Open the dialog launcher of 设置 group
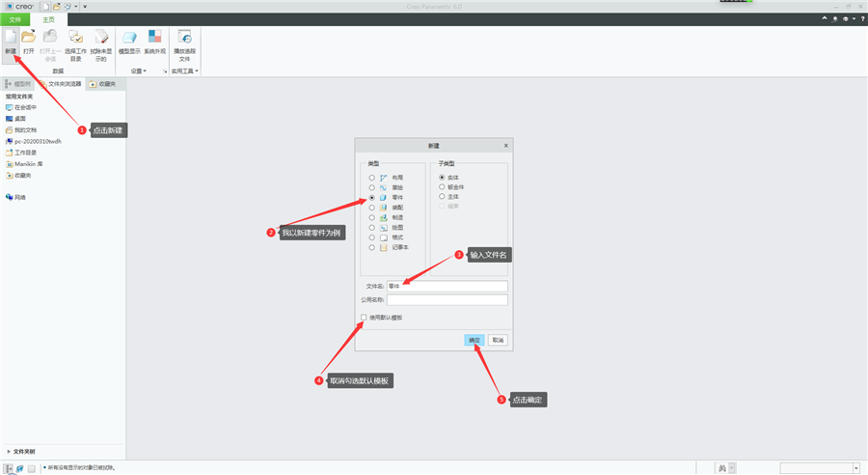This screenshot has width=868, height=475. pos(164,70)
